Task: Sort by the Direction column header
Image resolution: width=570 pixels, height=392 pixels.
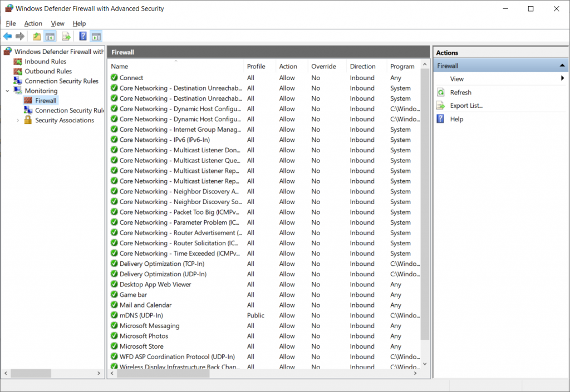Action: 367,66
